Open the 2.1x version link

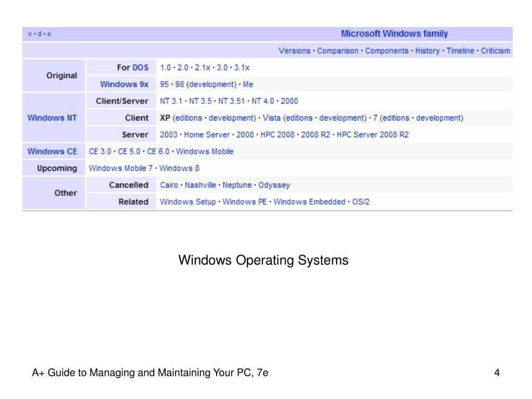(x=202, y=68)
